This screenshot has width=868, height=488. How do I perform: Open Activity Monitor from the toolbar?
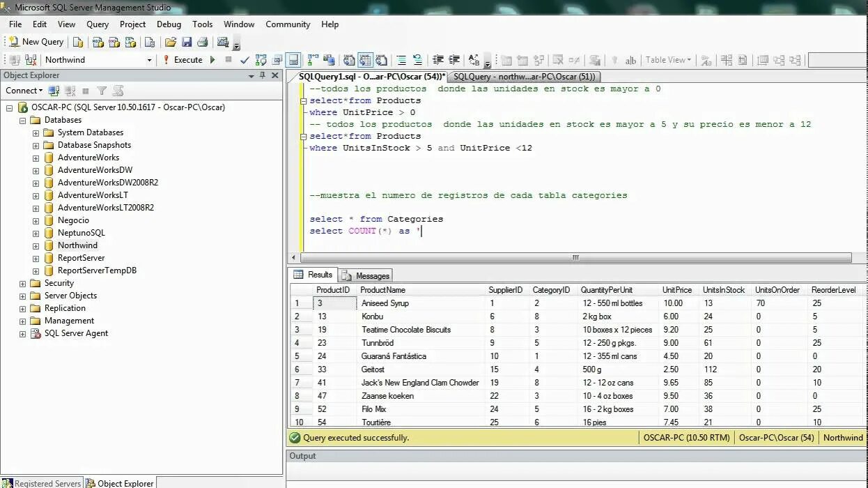[223, 42]
